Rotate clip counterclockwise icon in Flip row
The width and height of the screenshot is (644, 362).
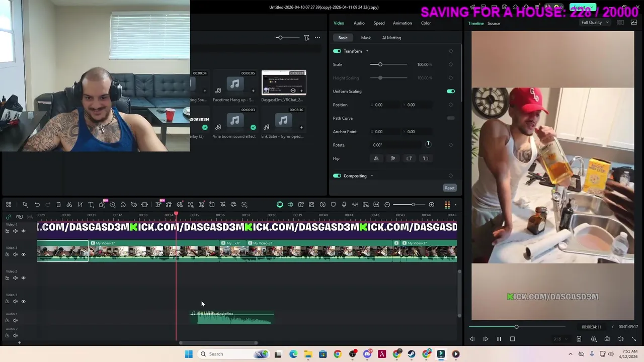click(x=426, y=158)
